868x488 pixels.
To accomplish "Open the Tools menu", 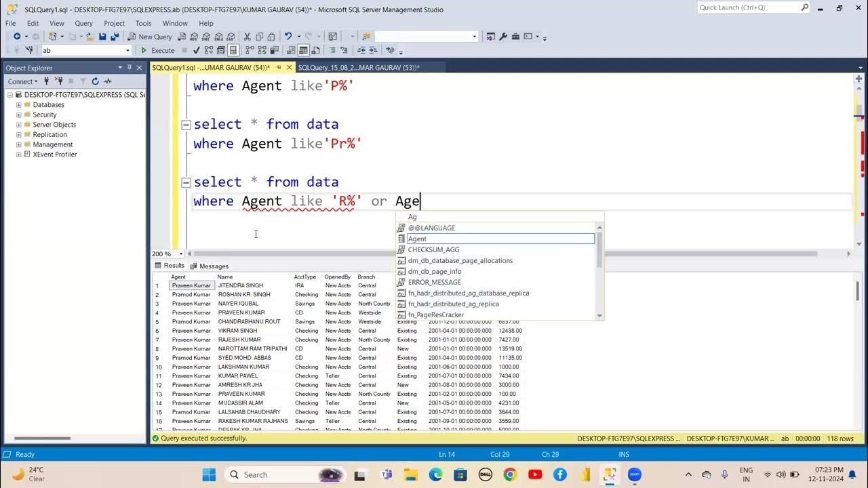I will 143,23.
